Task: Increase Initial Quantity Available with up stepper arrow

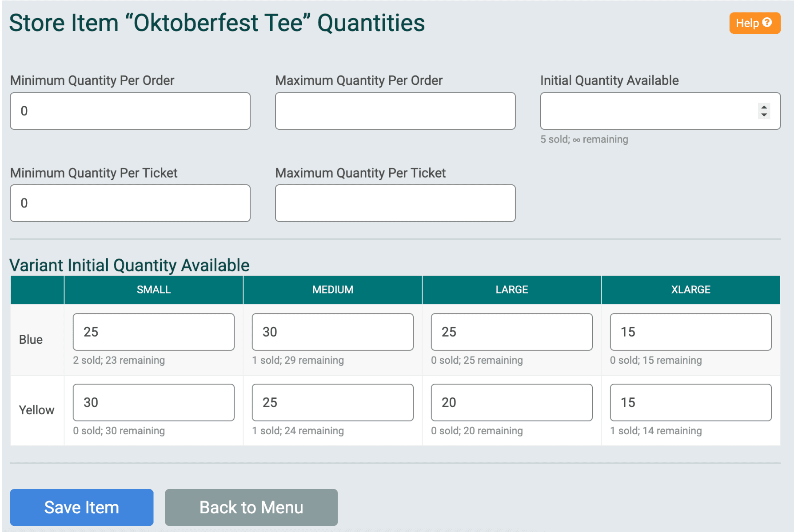Action: click(x=764, y=107)
